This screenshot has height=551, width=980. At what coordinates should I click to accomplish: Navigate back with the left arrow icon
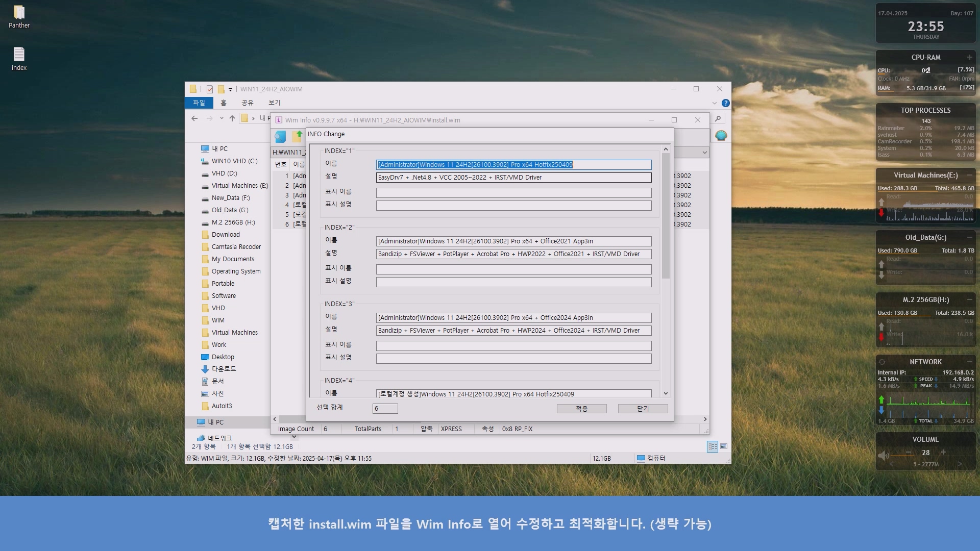pyautogui.click(x=194, y=118)
